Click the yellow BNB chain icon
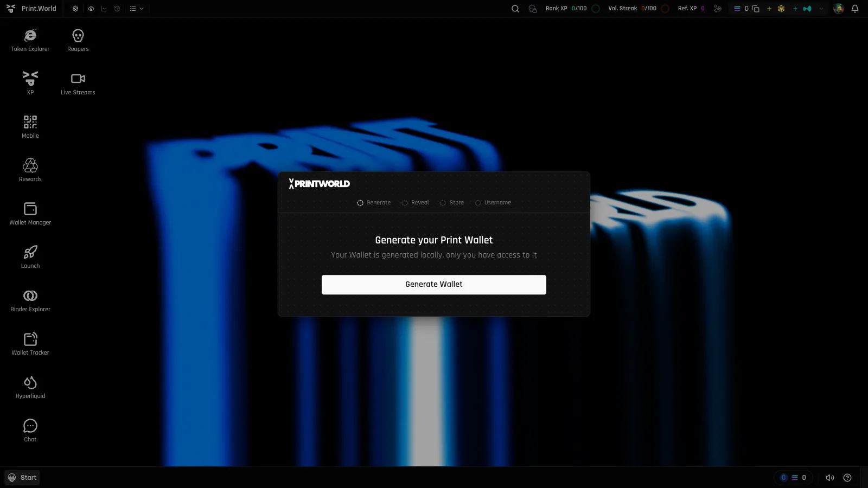The height and width of the screenshot is (488, 868). coord(781,9)
